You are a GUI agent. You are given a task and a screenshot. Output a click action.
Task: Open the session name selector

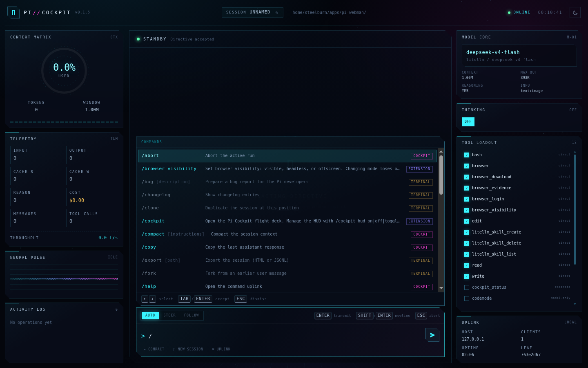coord(252,12)
